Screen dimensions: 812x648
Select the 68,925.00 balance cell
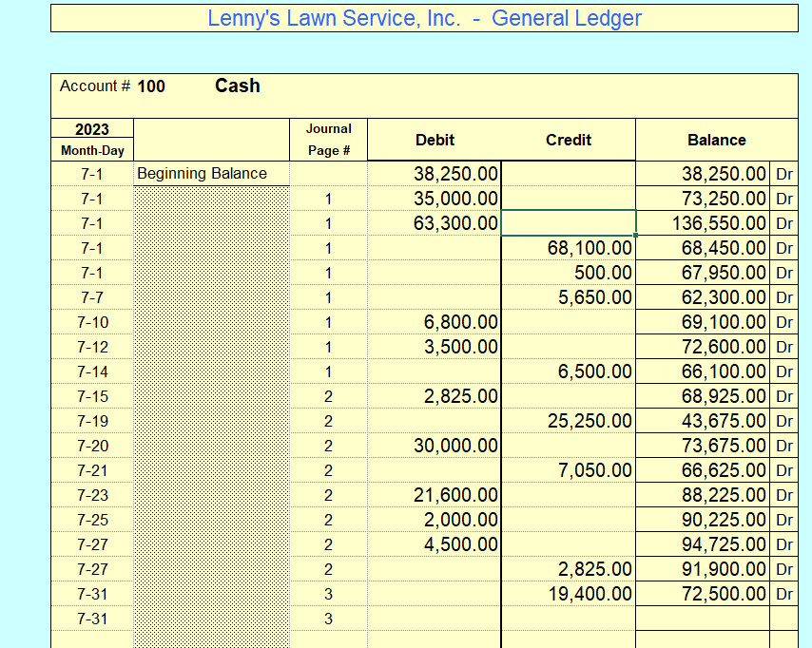tap(703, 396)
